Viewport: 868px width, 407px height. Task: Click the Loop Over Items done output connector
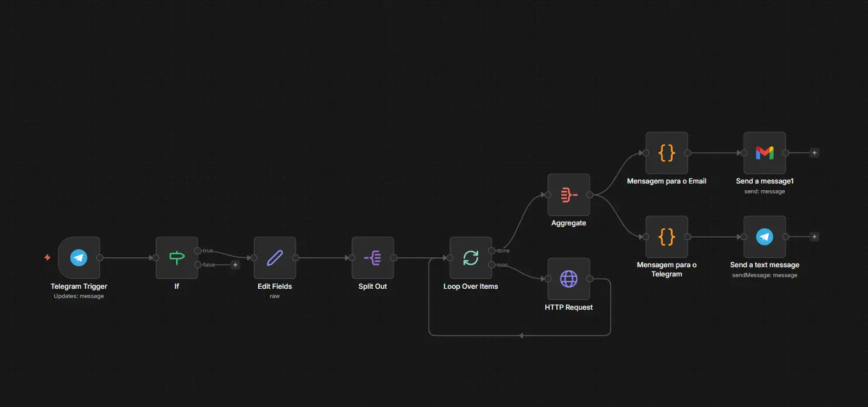(492, 251)
